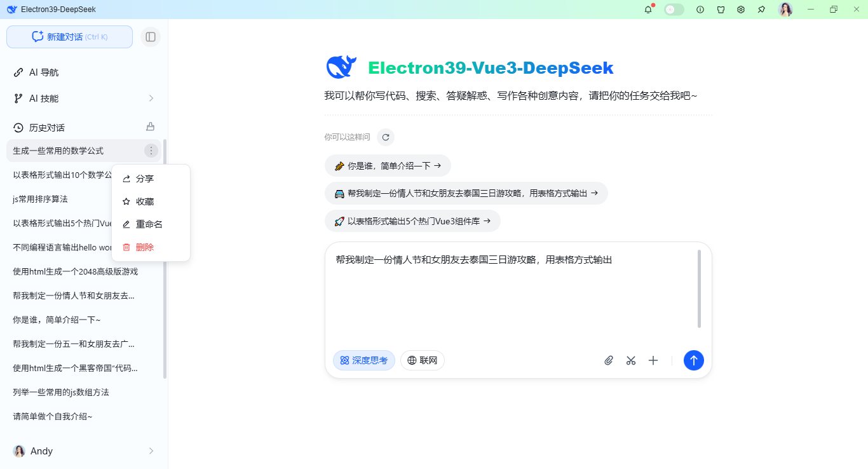Viewport: 868px width, 469px height.
Task: Open the three-dot menu on 生成一些常用的数学公式
Action: [x=151, y=151]
